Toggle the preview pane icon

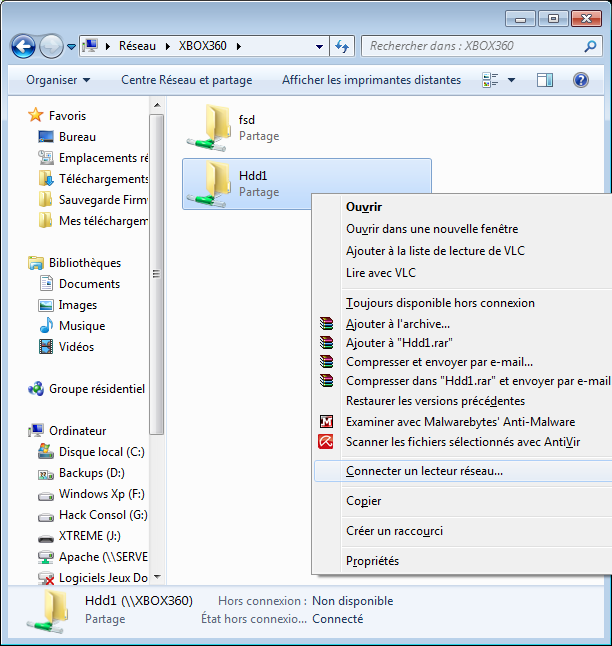point(545,80)
